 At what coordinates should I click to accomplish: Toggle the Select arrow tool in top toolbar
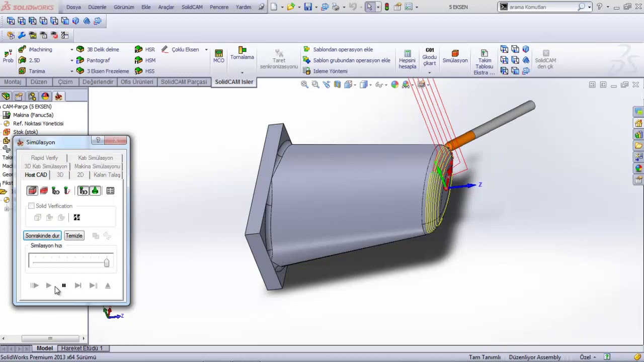(369, 7)
